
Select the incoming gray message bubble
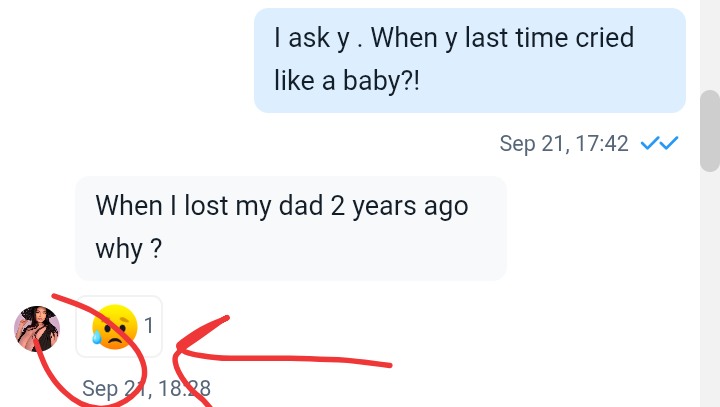290,228
